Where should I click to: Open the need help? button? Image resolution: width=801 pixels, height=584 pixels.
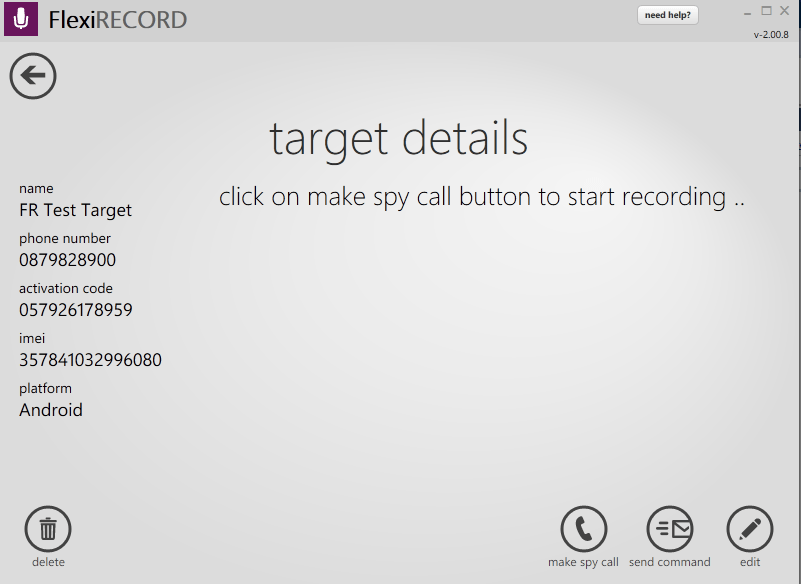click(x=667, y=15)
